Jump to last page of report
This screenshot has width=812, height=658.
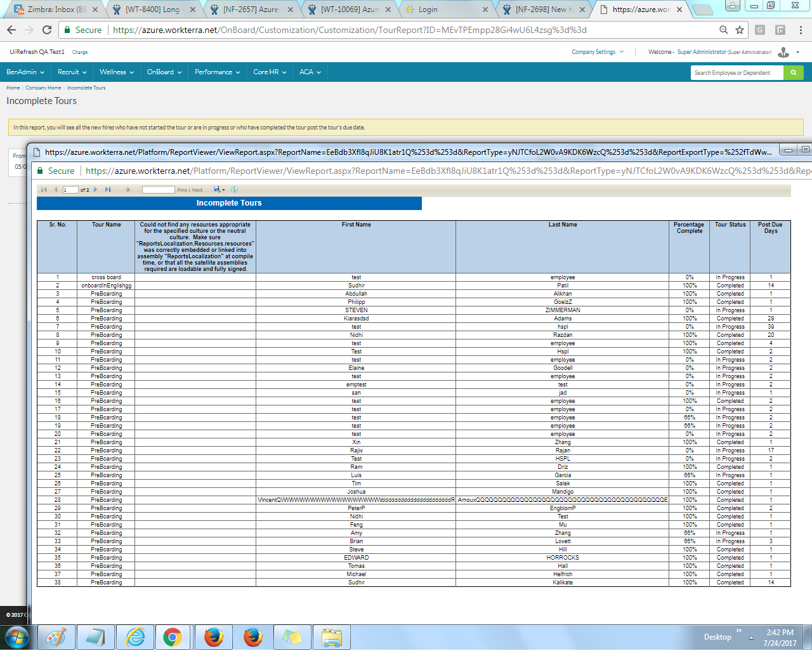(x=108, y=189)
